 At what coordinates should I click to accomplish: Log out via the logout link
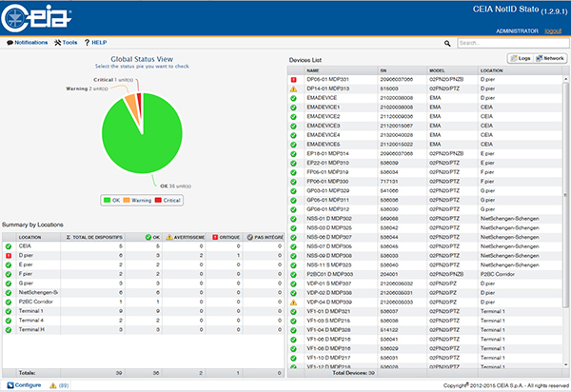pyautogui.click(x=553, y=31)
